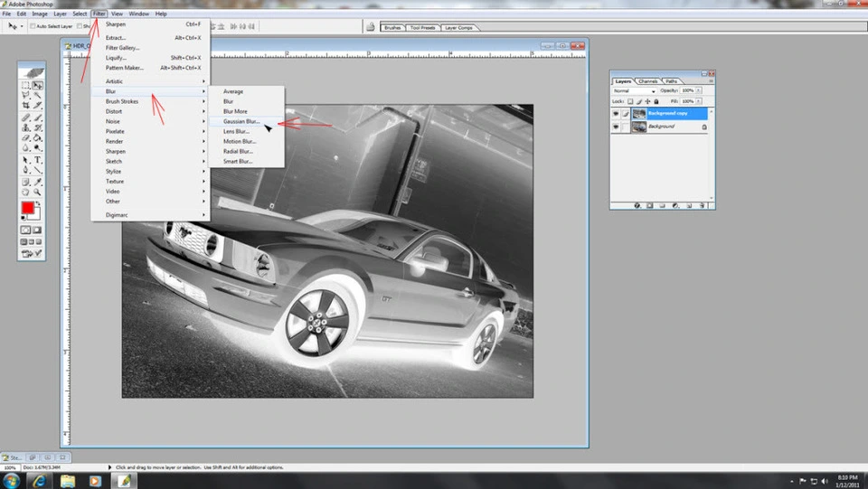Select the Type tool
Image resolution: width=868 pixels, height=489 pixels.
pos(37,159)
